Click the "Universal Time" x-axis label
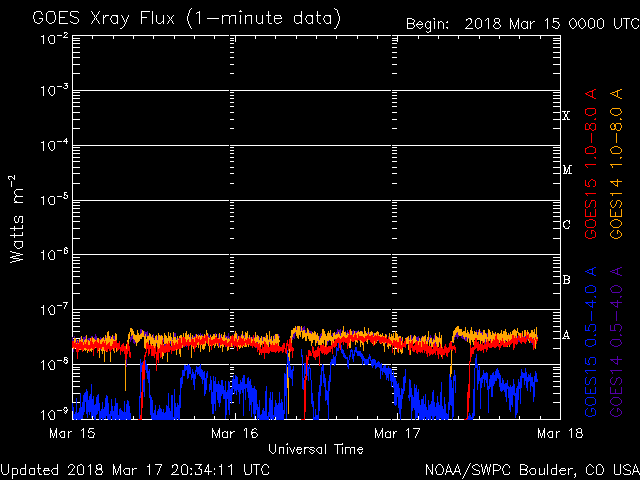Viewport: 640px width, 480px height. 316,449
